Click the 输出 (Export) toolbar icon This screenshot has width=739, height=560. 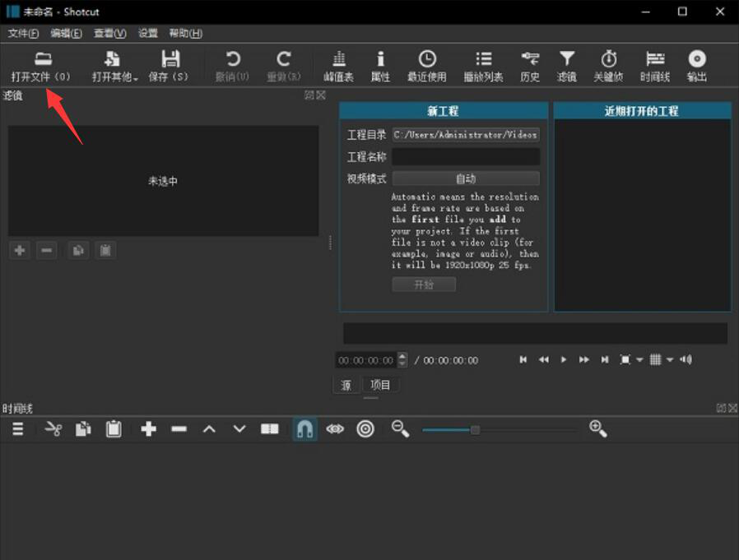click(x=697, y=66)
